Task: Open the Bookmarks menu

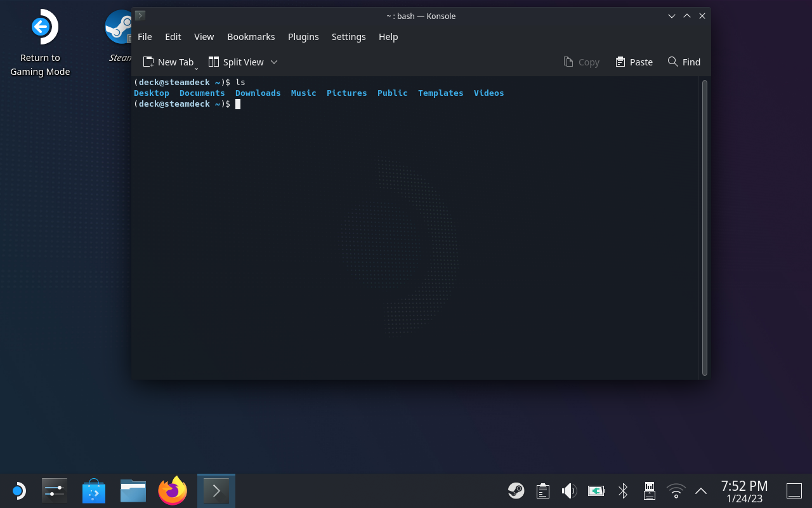Action: [251, 37]
